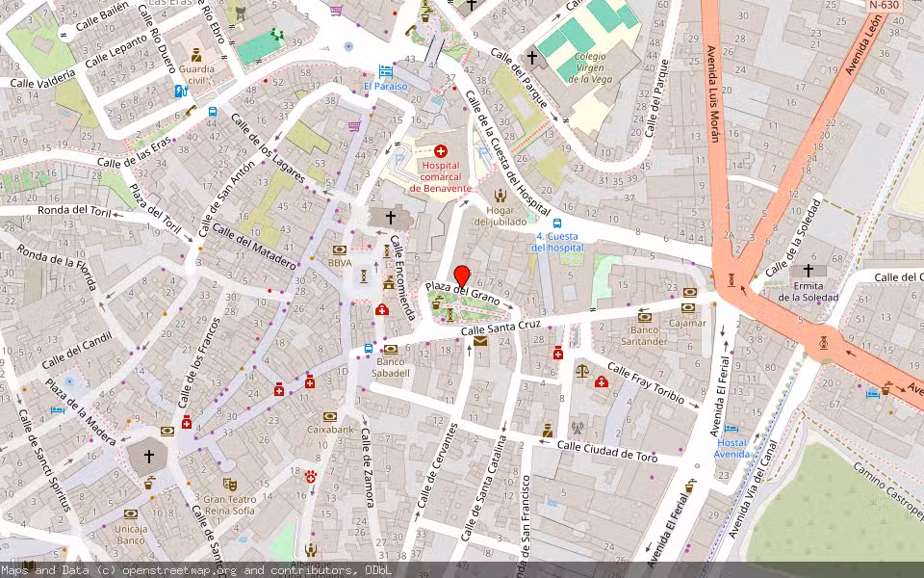Click the Plaza del Grano street label

pyautogui.click(x=463, y=293)
